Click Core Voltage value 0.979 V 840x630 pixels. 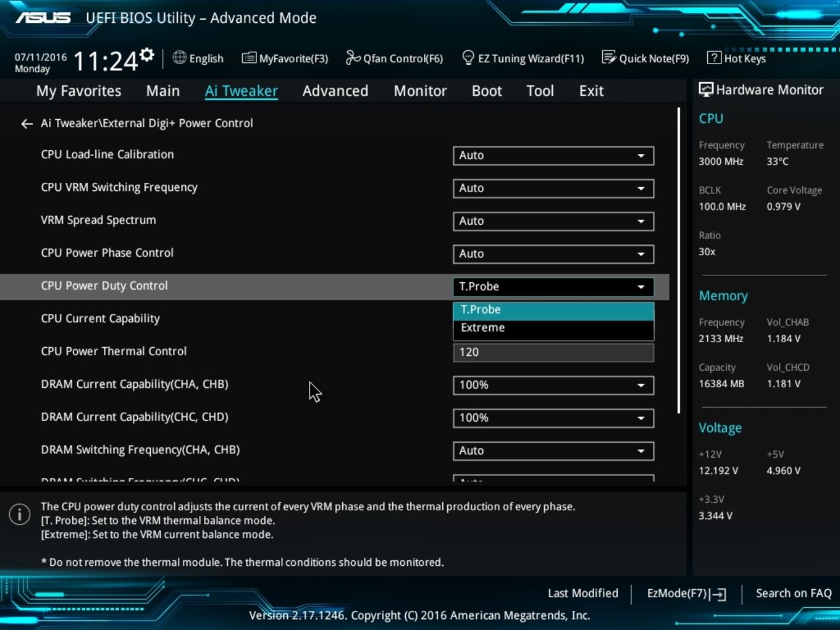click(783, 206)
